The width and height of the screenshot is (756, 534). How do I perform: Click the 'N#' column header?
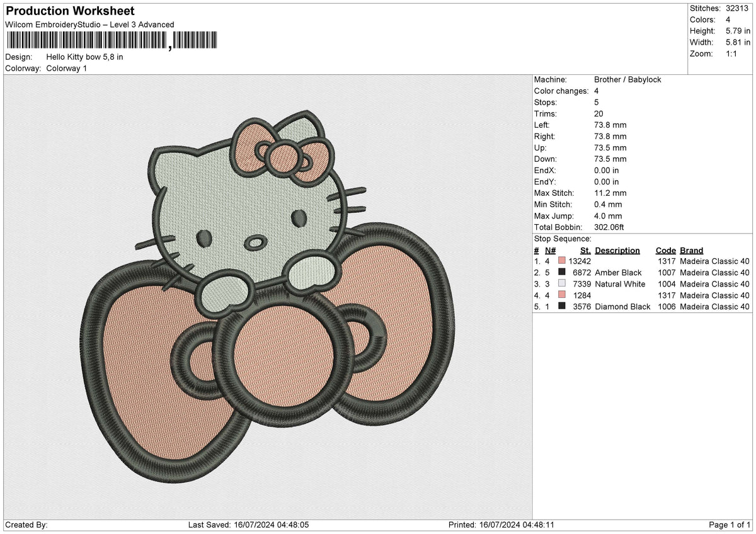point(549,251)
